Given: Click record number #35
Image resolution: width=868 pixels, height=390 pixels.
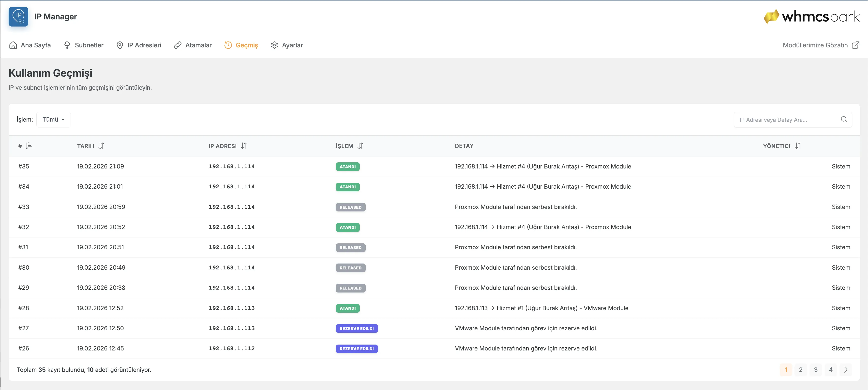Looking at the screenshot, I should 24,166.
